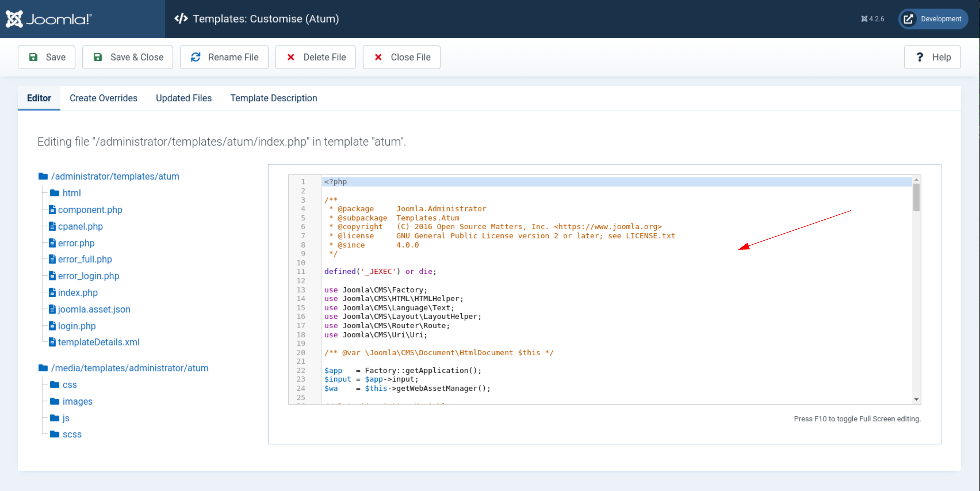Select index.php in the file tree
The width and height of the screenshot is (980, 491).
tap(78, 293)
